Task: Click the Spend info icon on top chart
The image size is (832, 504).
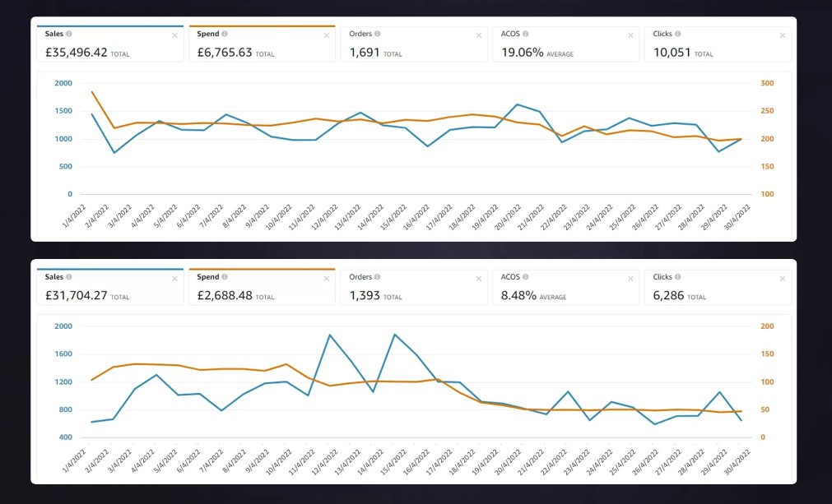Action: pyautogui.click(x=225, y=34)
